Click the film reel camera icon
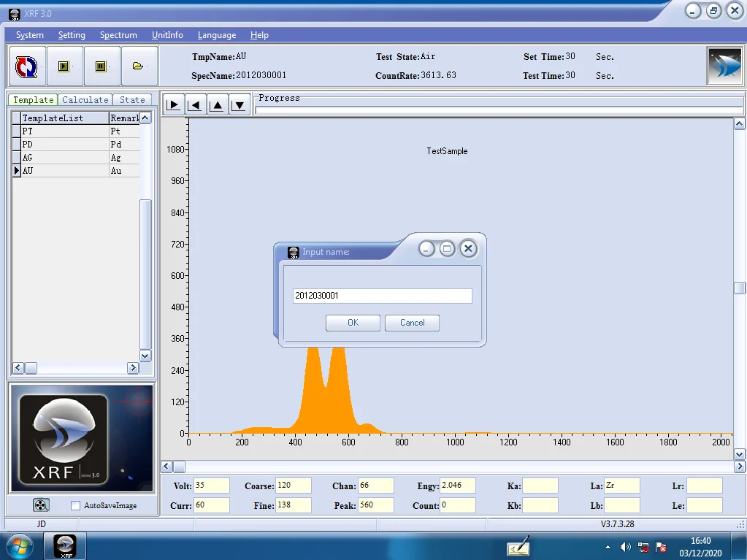The height and width of the screenshot is (560, 747). click(x=41, y=505)
